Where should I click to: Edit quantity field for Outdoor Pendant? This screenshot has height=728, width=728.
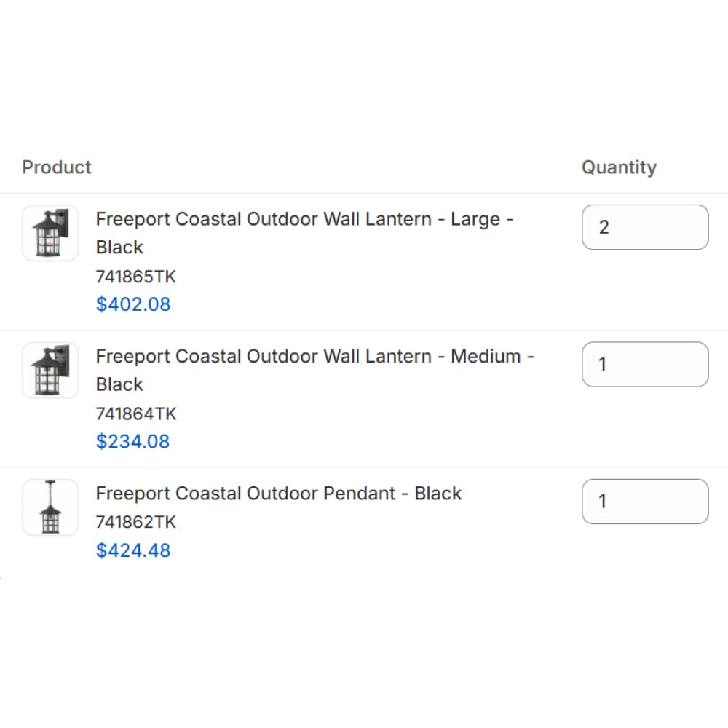coord(644,502)
